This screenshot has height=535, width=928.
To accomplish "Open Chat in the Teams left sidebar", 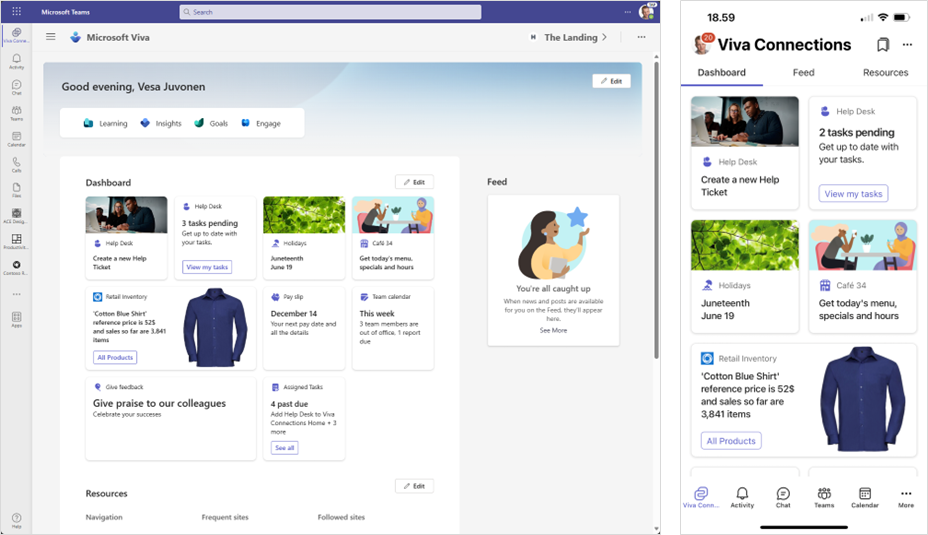I will [17, 87].
